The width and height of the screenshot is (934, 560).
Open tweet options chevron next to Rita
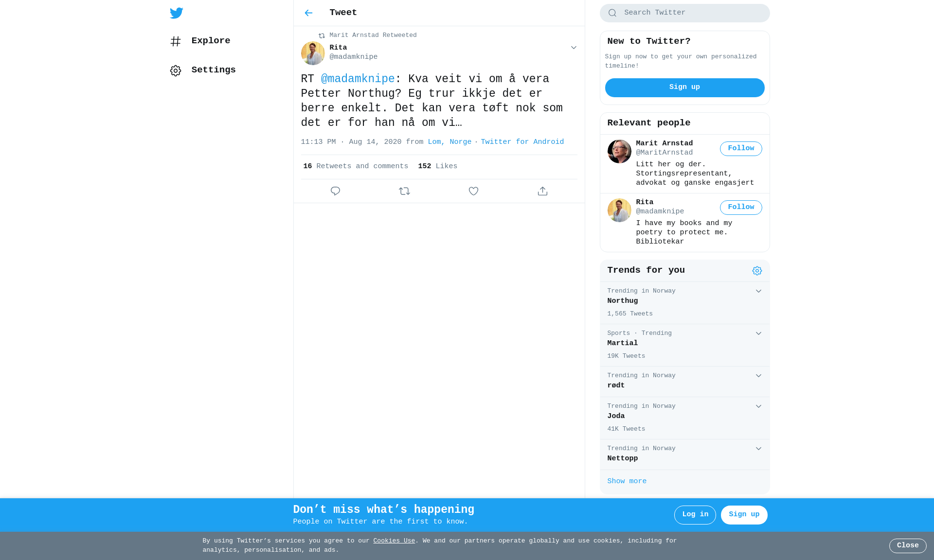(x=574, y=48)
